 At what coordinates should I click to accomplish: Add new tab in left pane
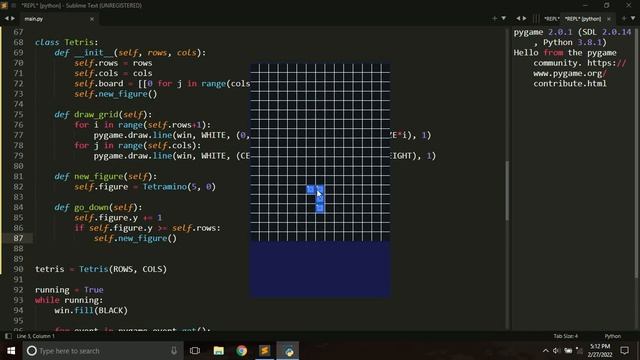[494, 18]
